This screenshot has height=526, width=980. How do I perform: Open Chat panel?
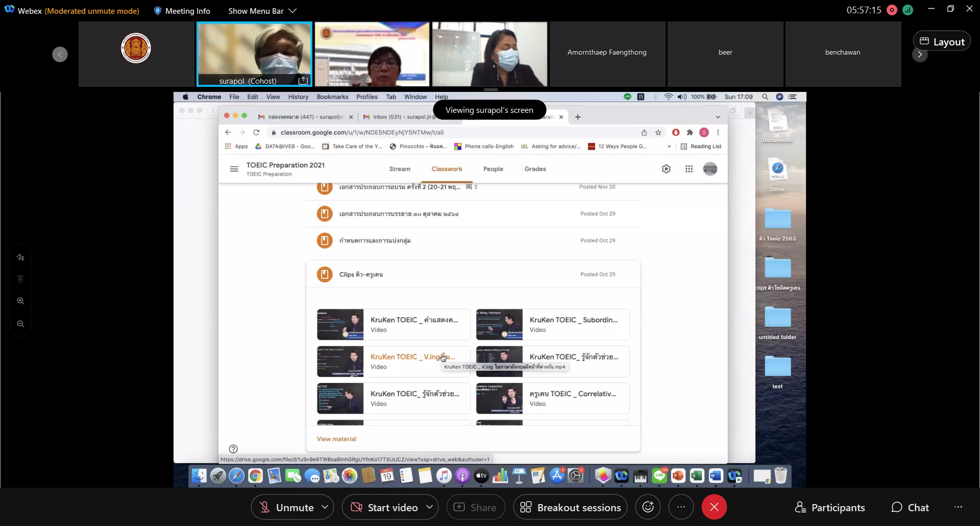coord(910,507)
